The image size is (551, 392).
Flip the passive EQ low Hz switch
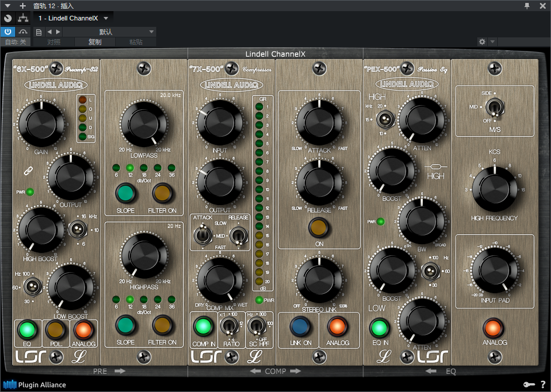(x=430, y=271)
